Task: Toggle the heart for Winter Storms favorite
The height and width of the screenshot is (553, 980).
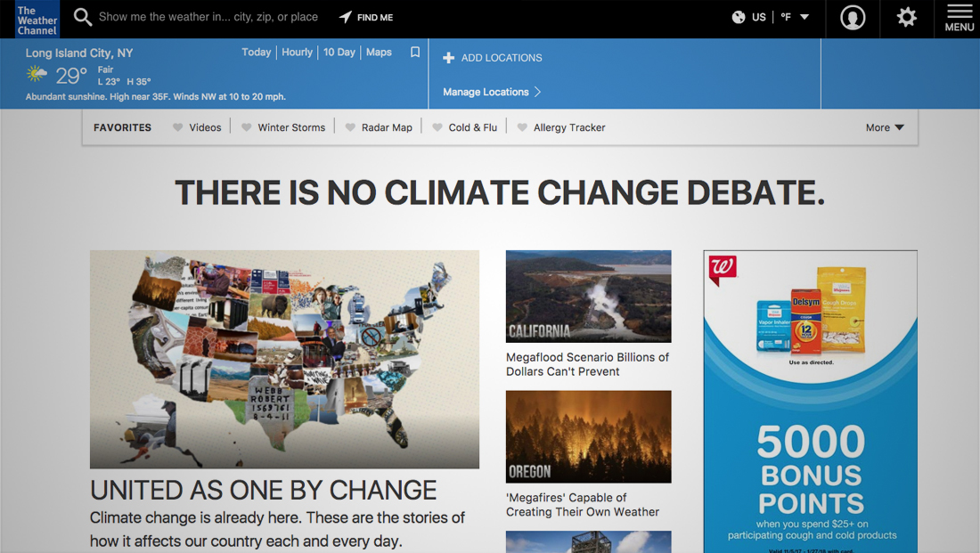Action: click(247, 127)
